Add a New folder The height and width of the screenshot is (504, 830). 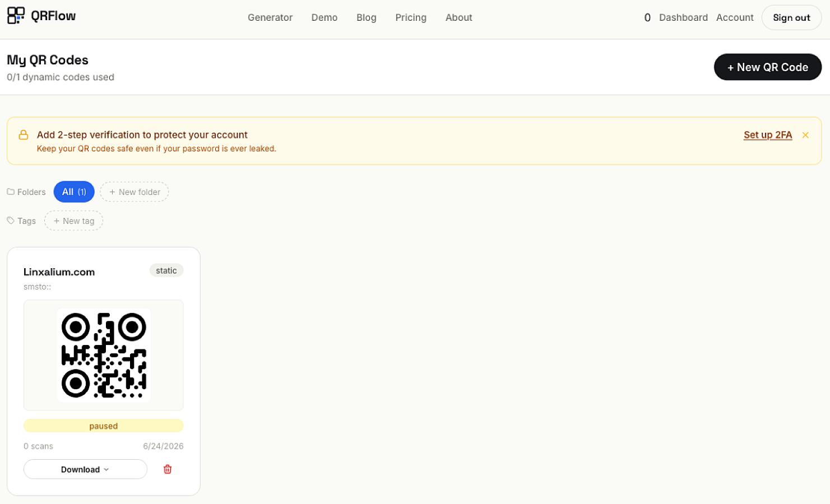pyautogui.click(x=135, y=192)
